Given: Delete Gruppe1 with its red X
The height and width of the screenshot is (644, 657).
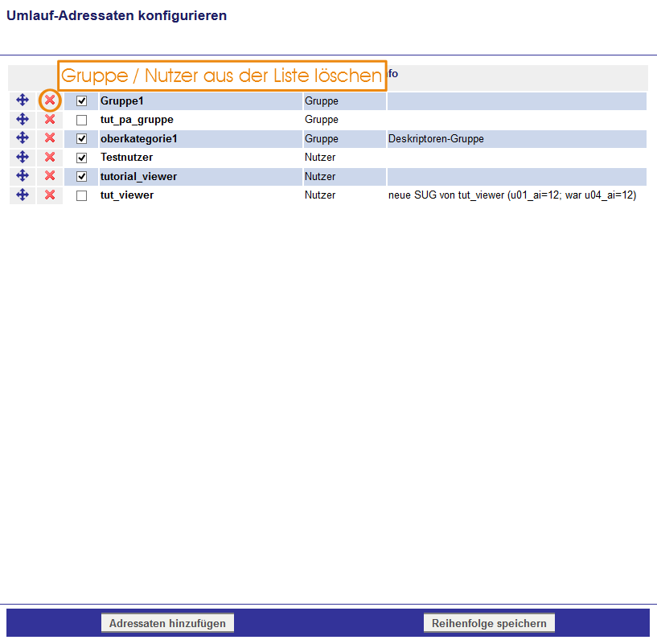Looking at the screenshot, I should pos(50,100).
